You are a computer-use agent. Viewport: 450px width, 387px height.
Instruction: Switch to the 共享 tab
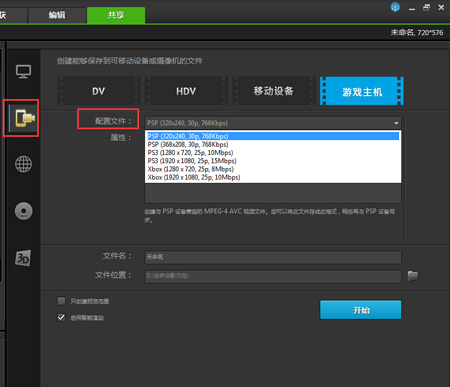(x=116, y=15)
